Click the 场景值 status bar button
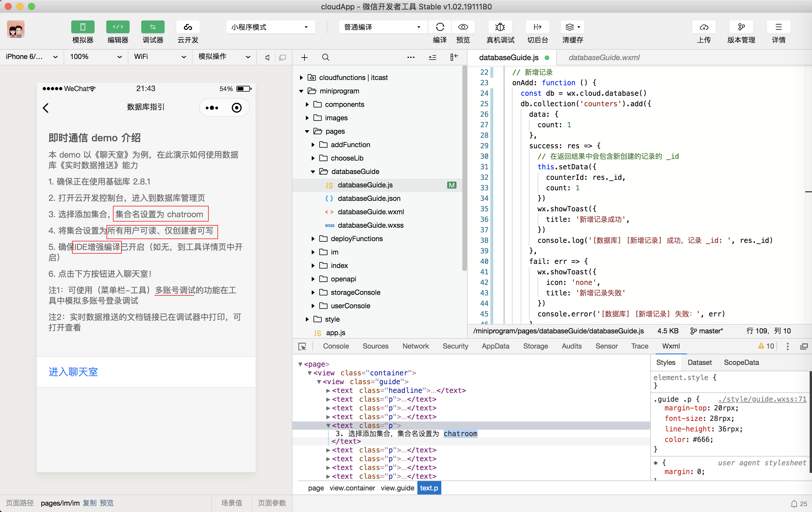Screen dimensions: 812x512 [231, 503]
